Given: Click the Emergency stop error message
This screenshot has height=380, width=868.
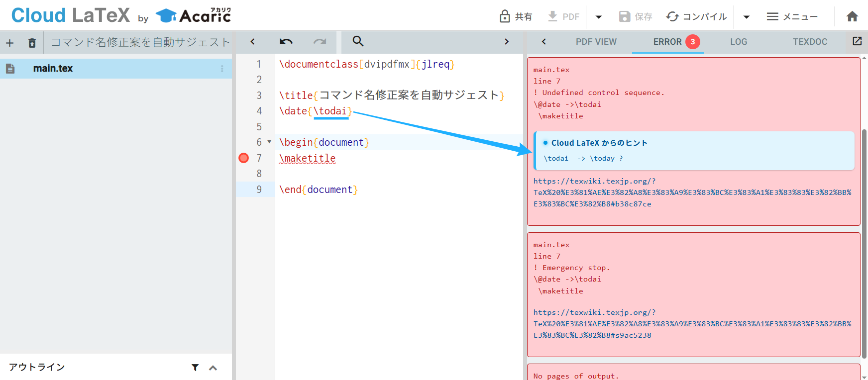Looking at the screenshot, I should [x=571, y=268].
